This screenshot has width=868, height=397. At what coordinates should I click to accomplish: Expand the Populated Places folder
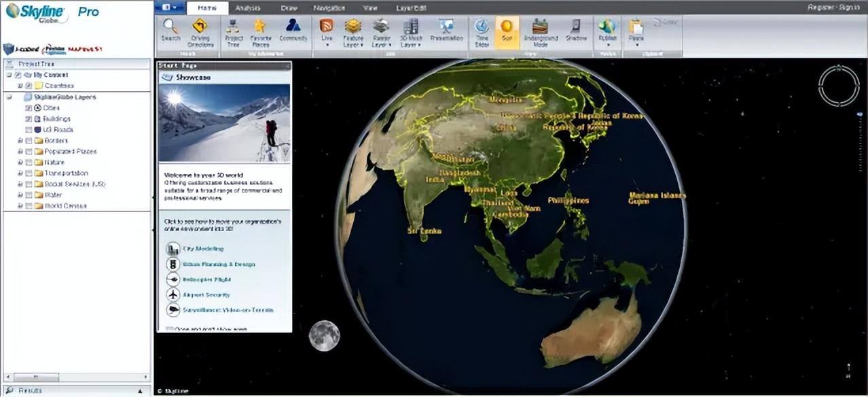tap(20, 152)
